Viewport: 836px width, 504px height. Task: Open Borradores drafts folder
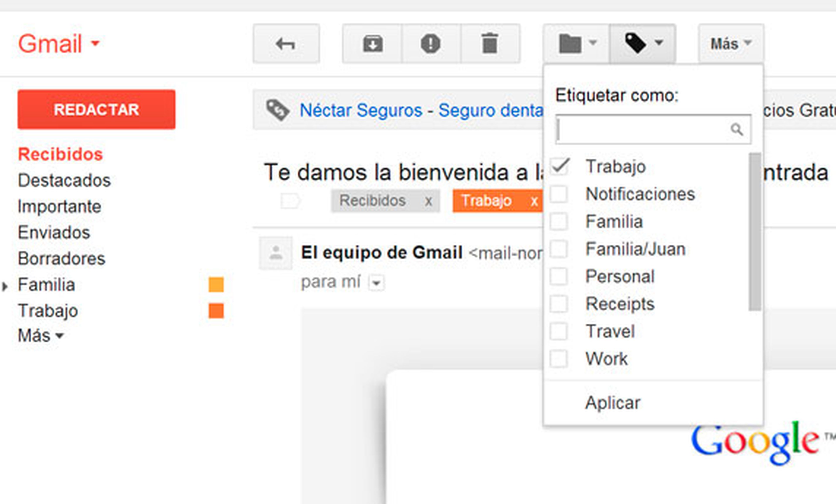[x=61, y=259]
